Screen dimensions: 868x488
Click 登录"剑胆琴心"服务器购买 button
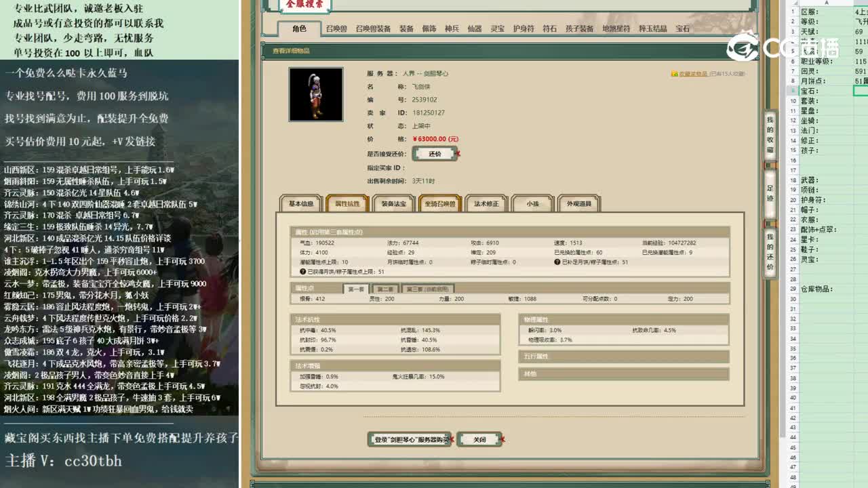[410, 439]
